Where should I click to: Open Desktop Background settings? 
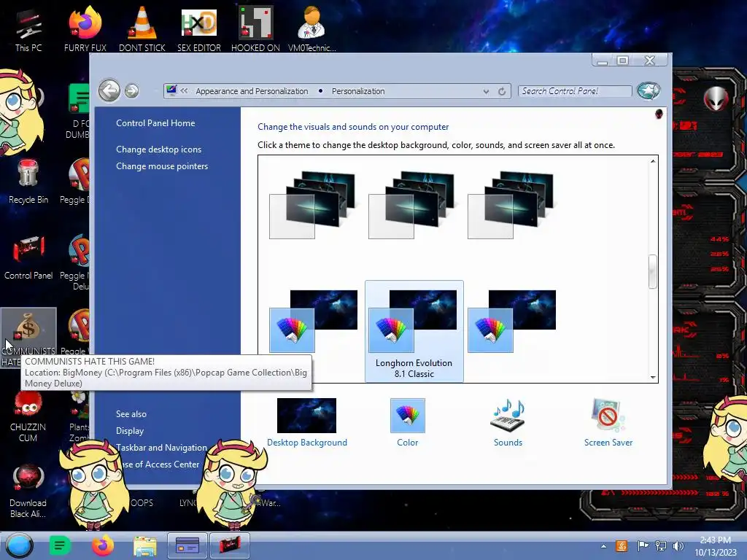307,422
